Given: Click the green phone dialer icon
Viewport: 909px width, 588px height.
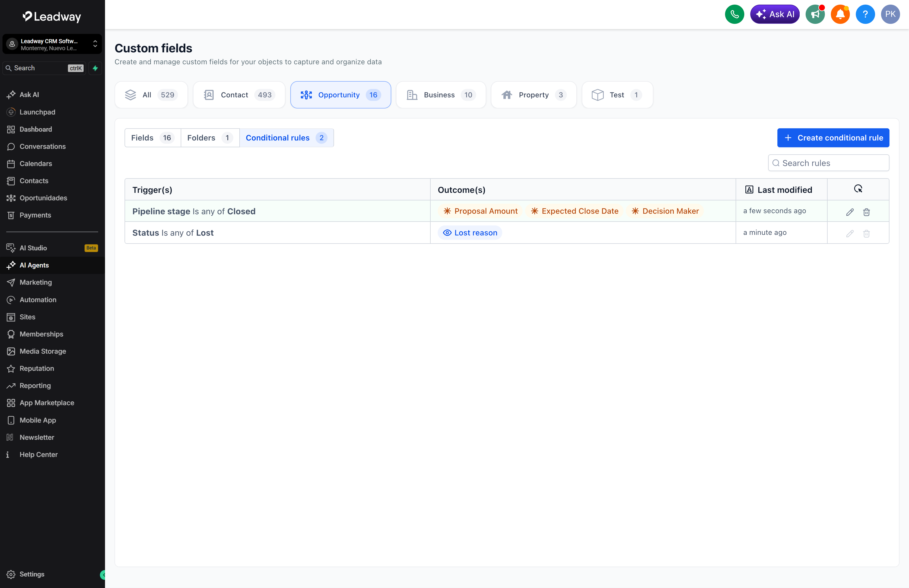Looking at the screenshot, I should click(x=734, y=14).
